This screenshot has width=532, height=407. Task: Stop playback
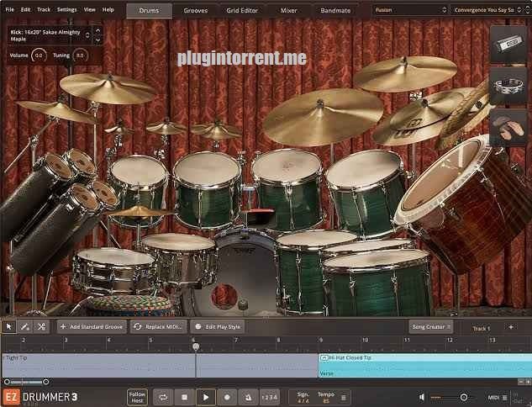pos(184,397)
